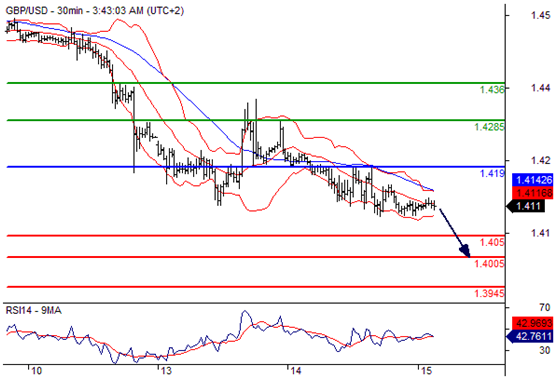Viewport: 558px width, 380px height.
Task: Click the 1.45 price axis label
Action: 540,15
